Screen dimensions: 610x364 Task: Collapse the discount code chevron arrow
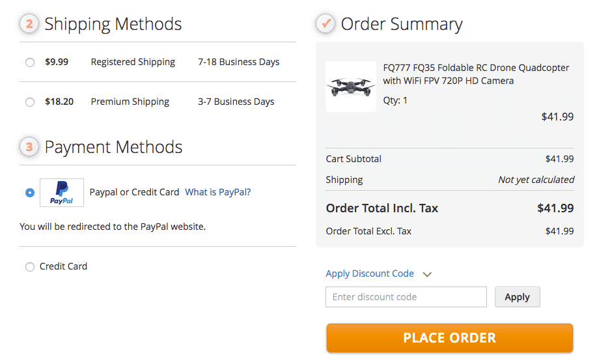point(427,274)
